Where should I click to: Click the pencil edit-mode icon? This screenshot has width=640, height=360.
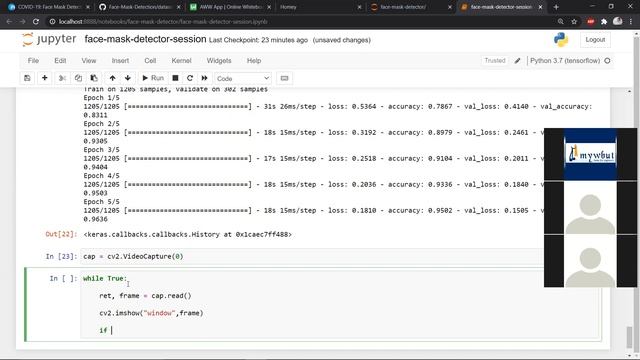point(517,61)
